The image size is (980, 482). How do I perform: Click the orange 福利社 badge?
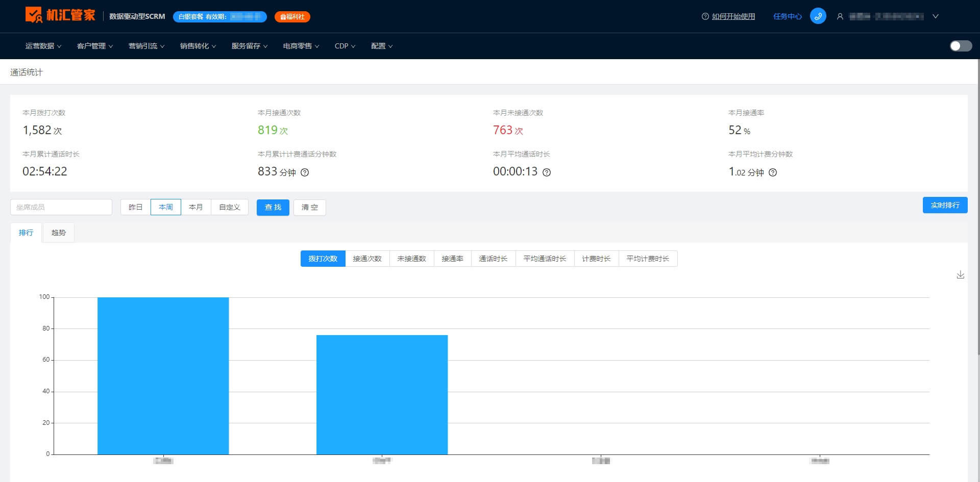(292, 17)
